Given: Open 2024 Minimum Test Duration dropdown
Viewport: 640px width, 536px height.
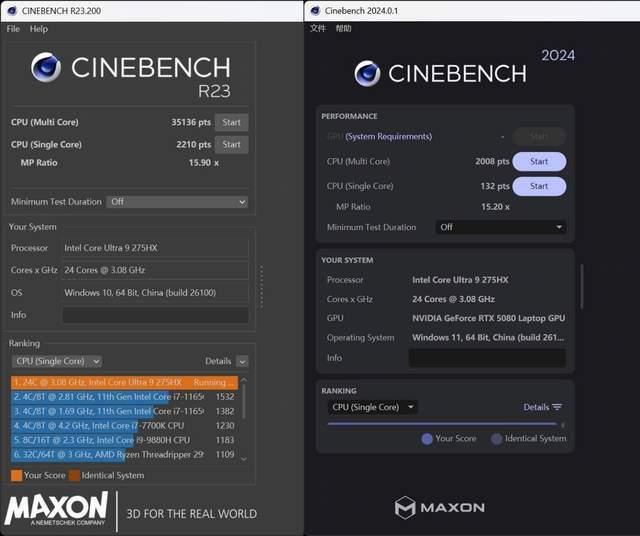Looking at the screenshot, I should coord(501,227).
